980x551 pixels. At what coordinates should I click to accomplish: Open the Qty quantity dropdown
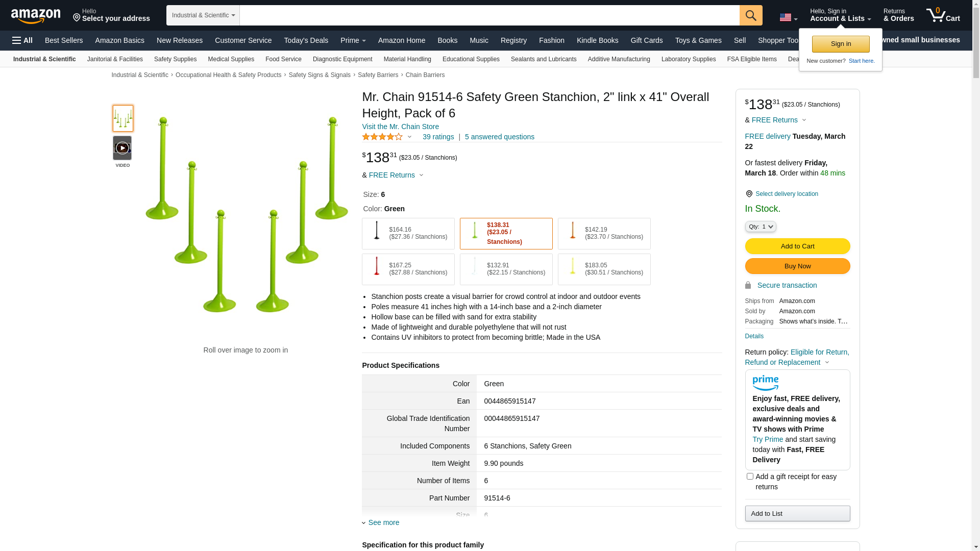[x=760, y=227]
